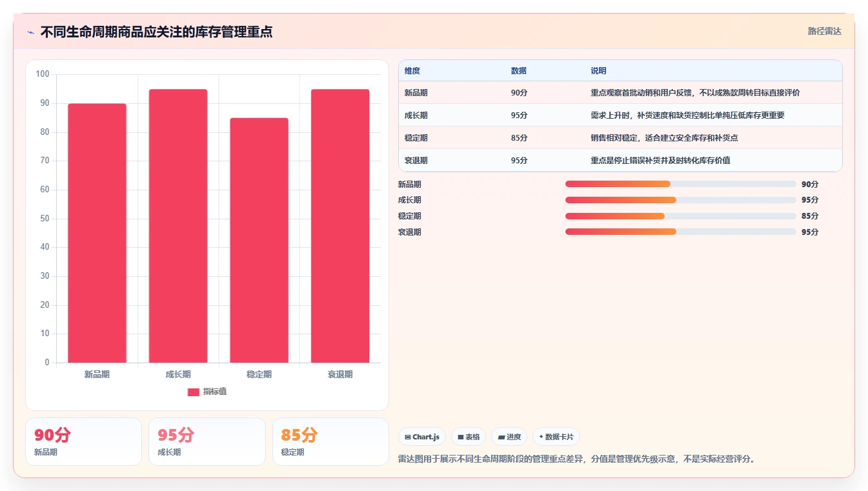
Task: Click the title 不同生命周期商品应关注的库存管理重点
Action: click(x=156, y=32)
